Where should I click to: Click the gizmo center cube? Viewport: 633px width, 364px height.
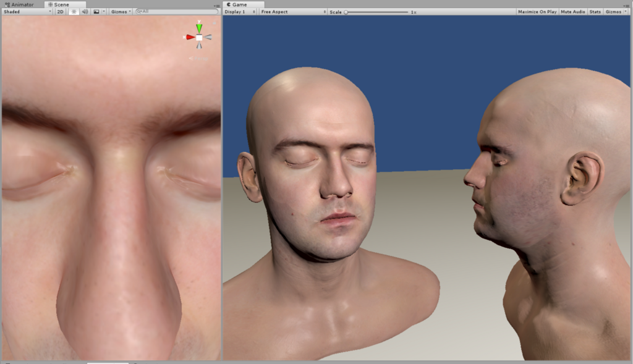199,37
